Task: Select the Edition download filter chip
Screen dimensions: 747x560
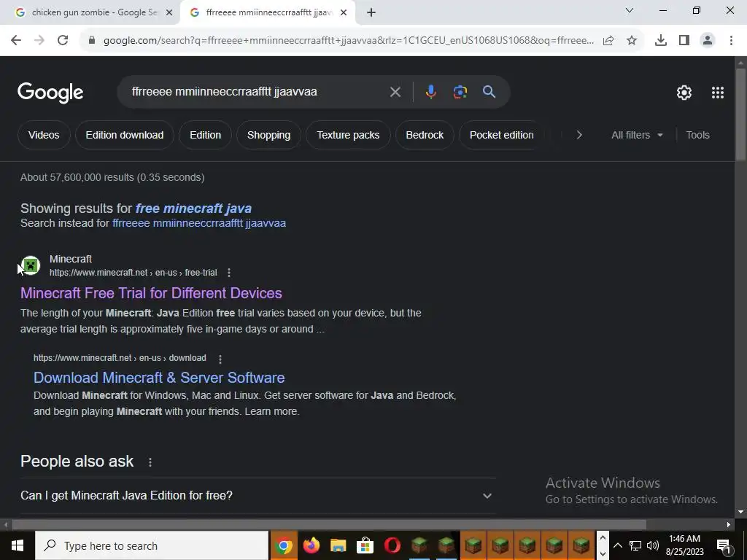Action: pos(124,135)
